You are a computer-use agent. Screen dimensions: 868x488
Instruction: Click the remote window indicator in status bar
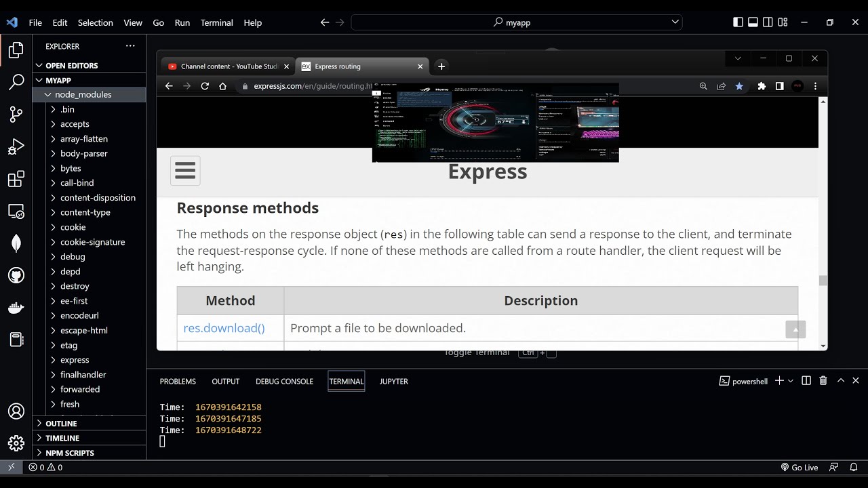(x=11, y=467)
